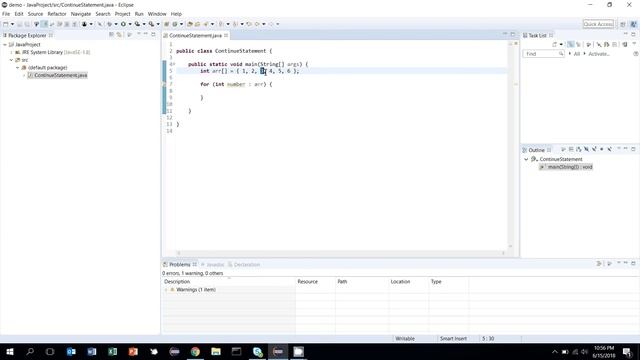Image resolution: width=640 pixels, height=360 pixels.
Task: Collapse the JavaProject tree node
Action: coord(5,44)
